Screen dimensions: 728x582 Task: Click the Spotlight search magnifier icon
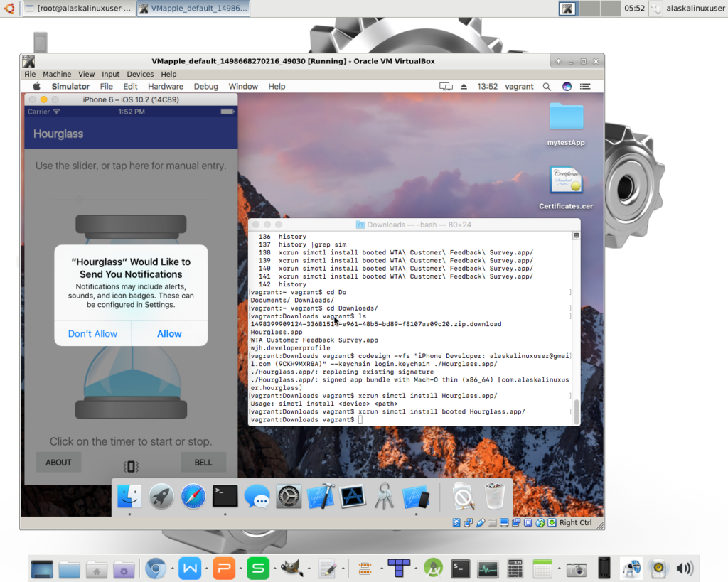tap(547, 87)
